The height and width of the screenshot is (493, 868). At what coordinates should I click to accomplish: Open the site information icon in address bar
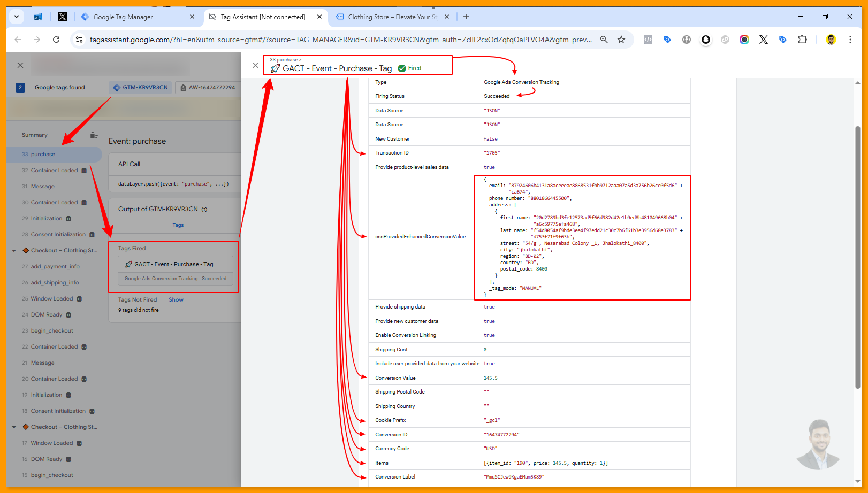coord(79,40)
